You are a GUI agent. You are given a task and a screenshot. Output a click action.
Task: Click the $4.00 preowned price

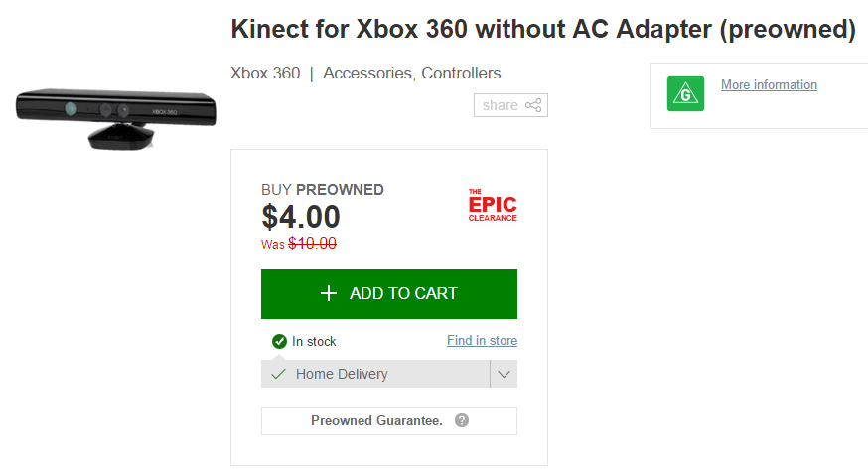coord(301,217)
